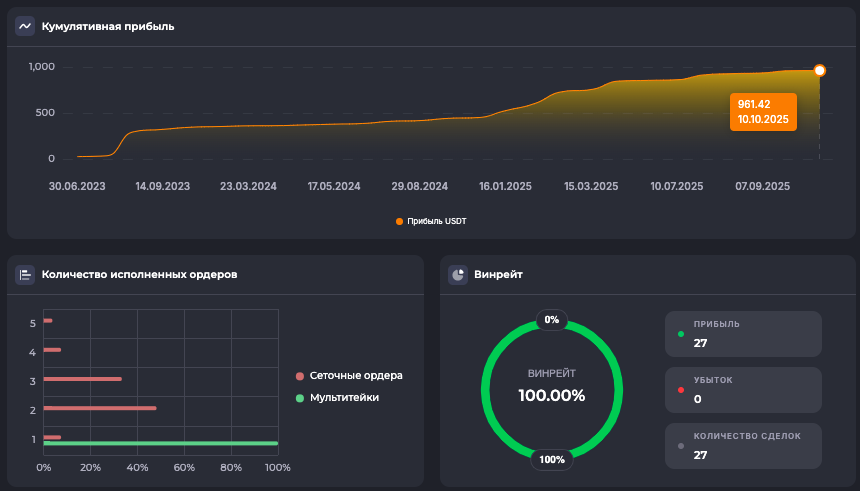860x491 pixels.
Task: Click the 100.00% winrate center value
Action: tap(552, 395)
